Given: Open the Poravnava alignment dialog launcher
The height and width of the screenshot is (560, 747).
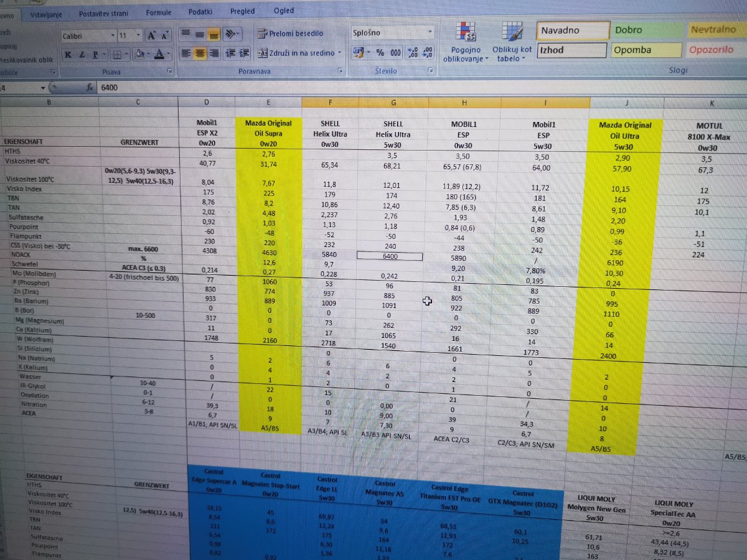Looking at the screenshot, I should (340, 72).
